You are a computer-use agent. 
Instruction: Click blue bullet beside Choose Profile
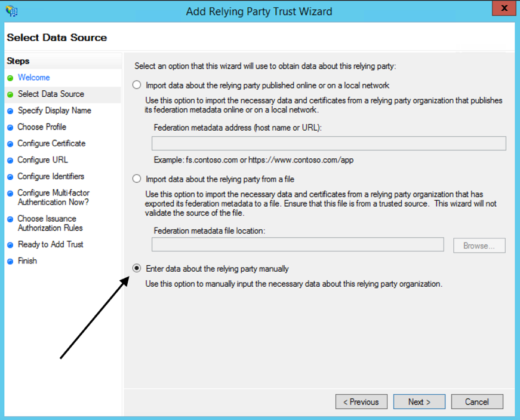[10, 127]
